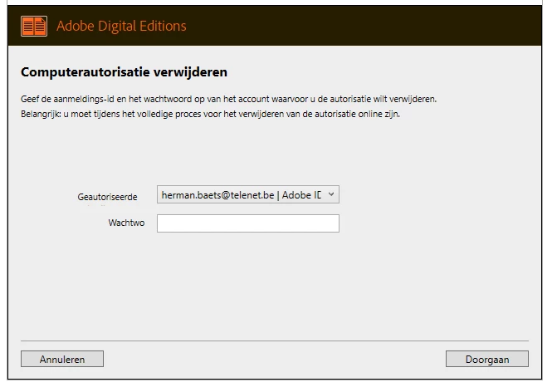Click the "Wachtwo" field label
The image size is (552, 392).
[126, 223]
